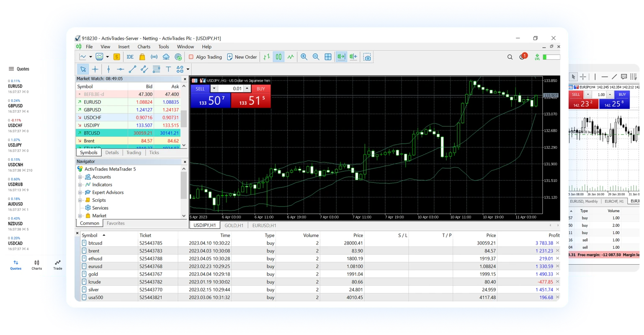Click the Market shopping bag icon

click(x=142, y=57)
